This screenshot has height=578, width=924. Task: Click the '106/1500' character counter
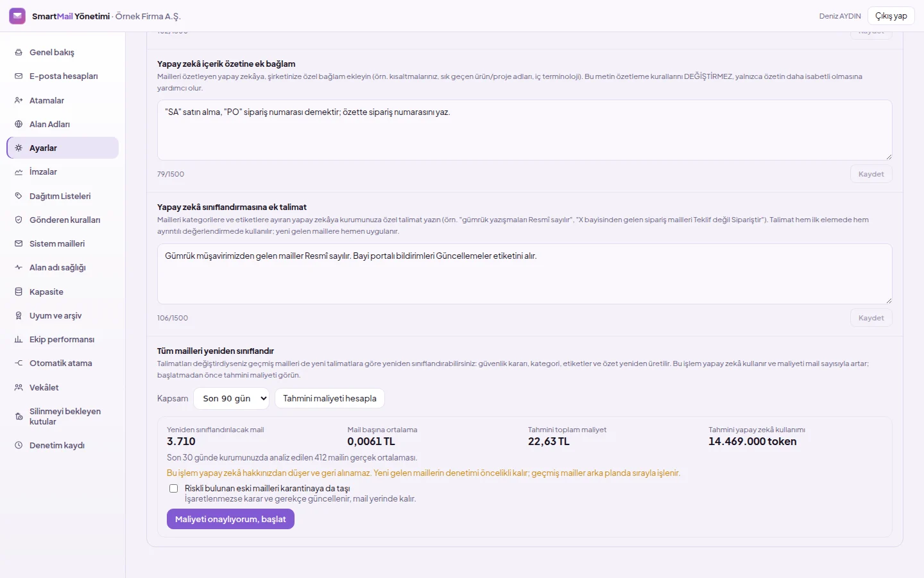click(x=173, y=319)
